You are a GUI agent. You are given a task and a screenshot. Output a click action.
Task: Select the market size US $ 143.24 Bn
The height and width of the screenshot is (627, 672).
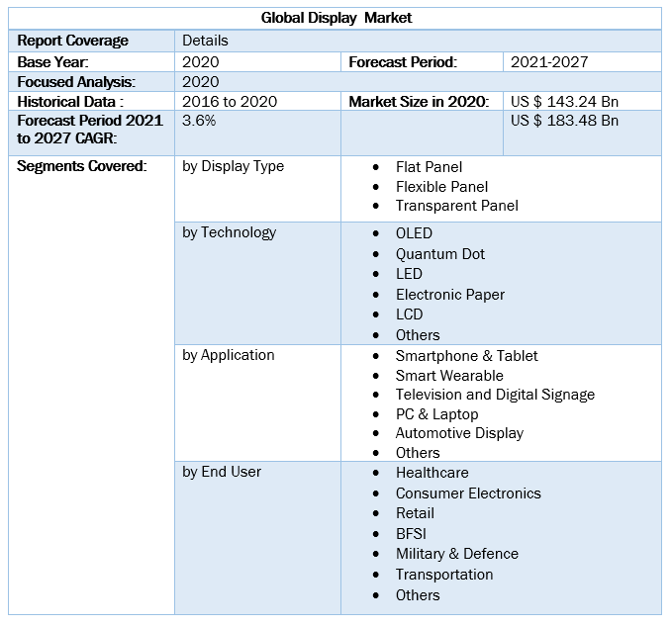pyautogui.click(x=564, y=101)
